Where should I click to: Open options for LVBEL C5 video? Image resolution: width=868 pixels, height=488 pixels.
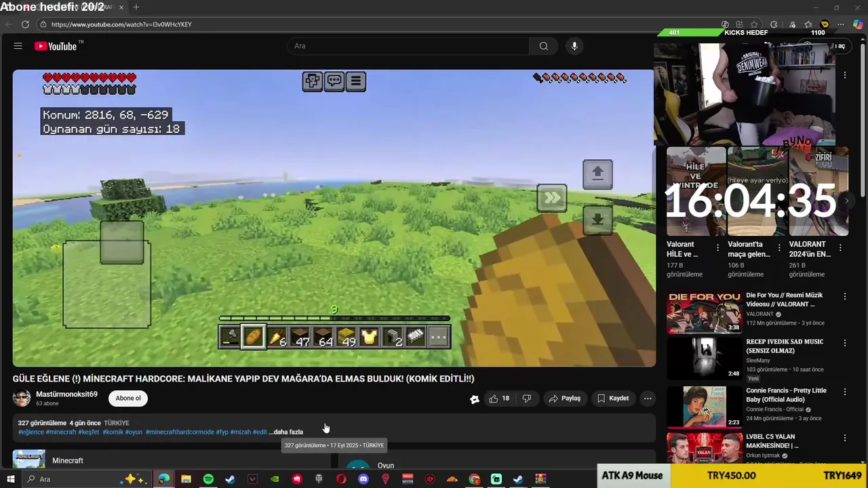[845, 437]
